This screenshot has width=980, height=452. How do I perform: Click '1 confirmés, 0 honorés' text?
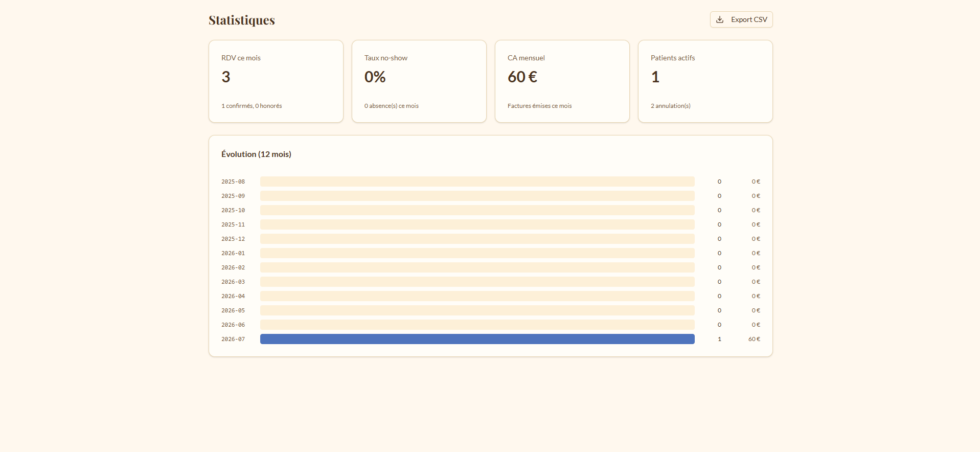point(252,106)
